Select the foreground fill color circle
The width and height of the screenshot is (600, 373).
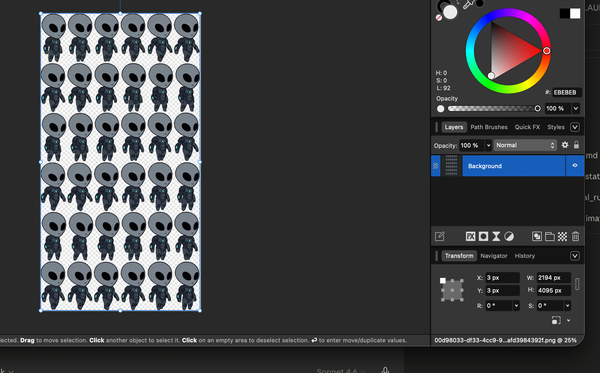450,12
